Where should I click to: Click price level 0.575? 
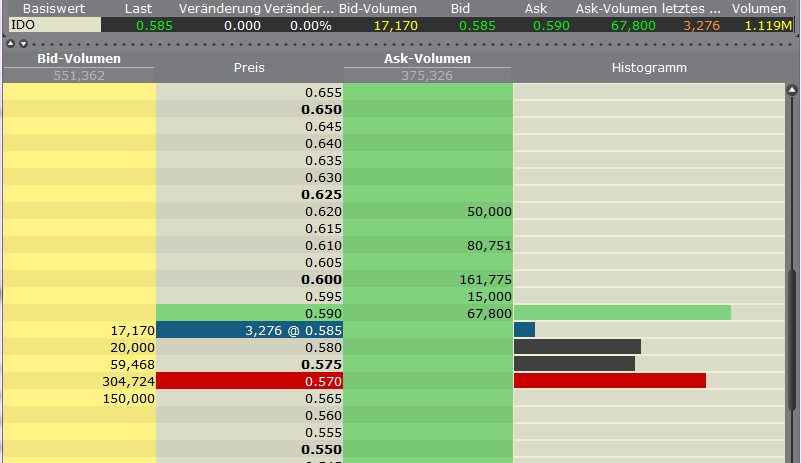[321, 364]
